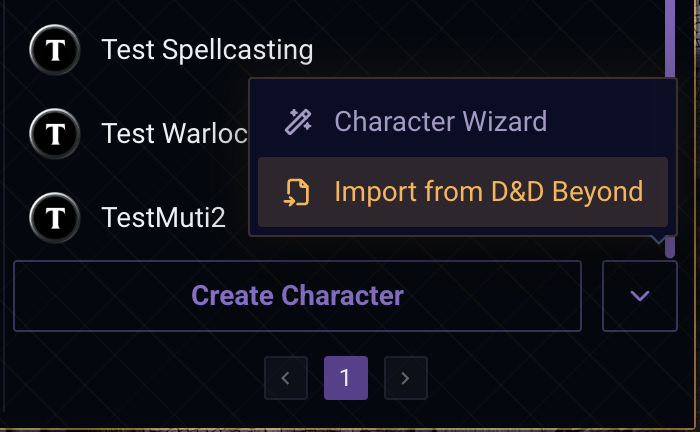Viewport: 700px width, 432px height.
Task: Click the Test Warlock token icon
Action: point(56,132)
